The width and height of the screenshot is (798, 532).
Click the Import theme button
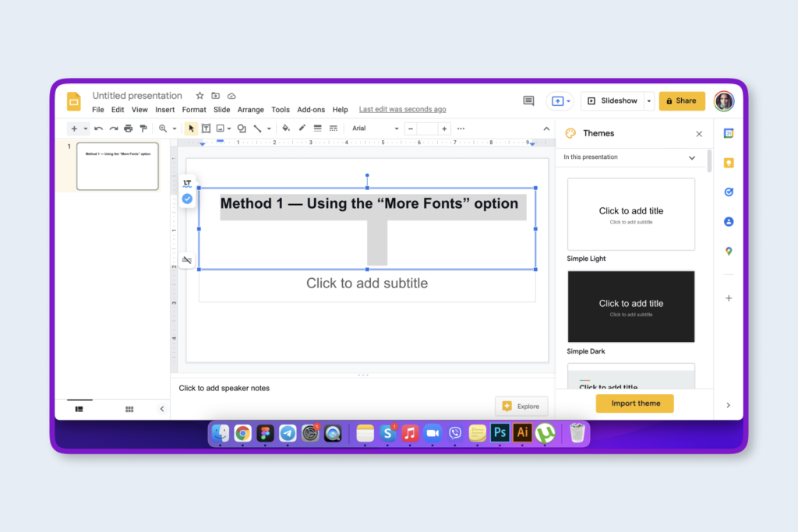point(634,403)
